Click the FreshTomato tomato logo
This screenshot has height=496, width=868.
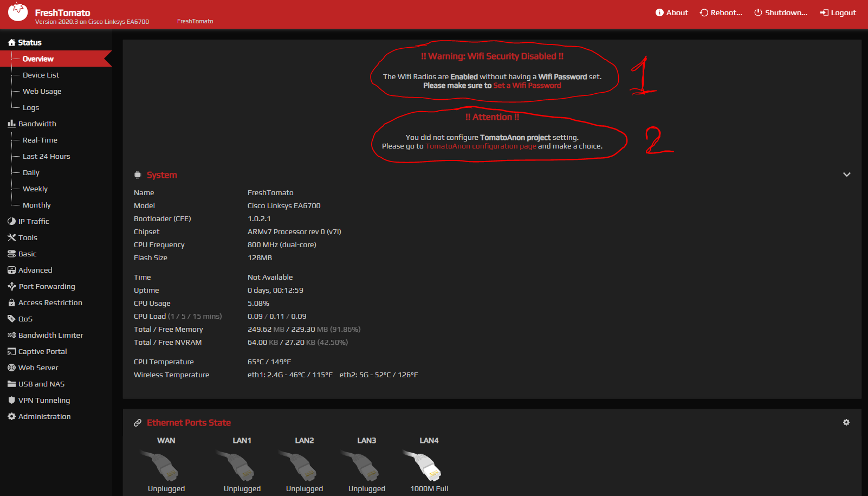coord(18,11)
